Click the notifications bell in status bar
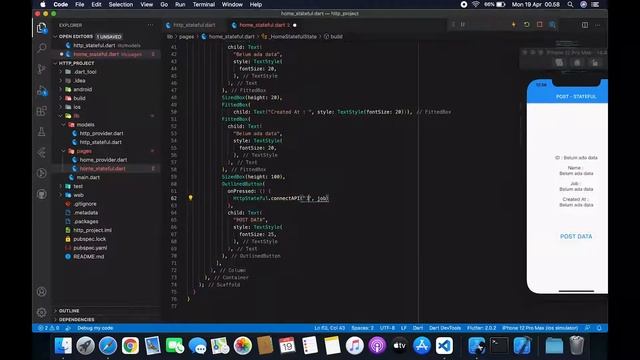Image resolution: width=640 pixels, height=360 pixels. pyautogui.click(x=599, y=328)
